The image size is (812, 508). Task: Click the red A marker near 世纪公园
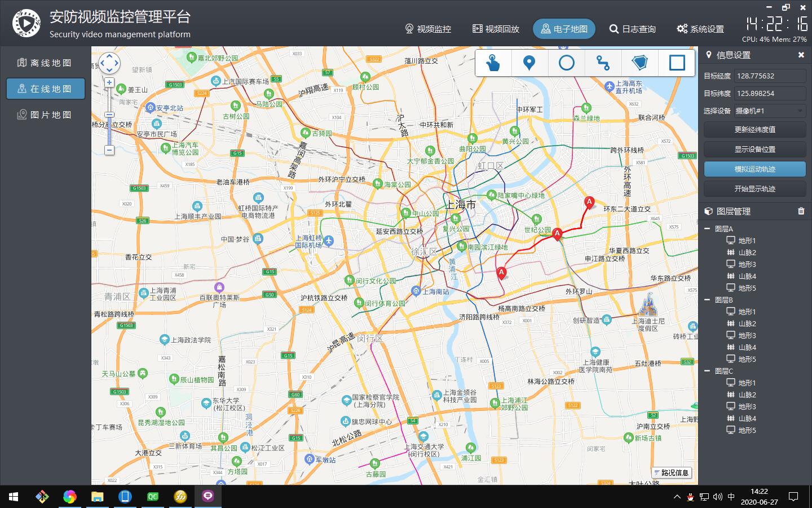click(x=557, y=234)
